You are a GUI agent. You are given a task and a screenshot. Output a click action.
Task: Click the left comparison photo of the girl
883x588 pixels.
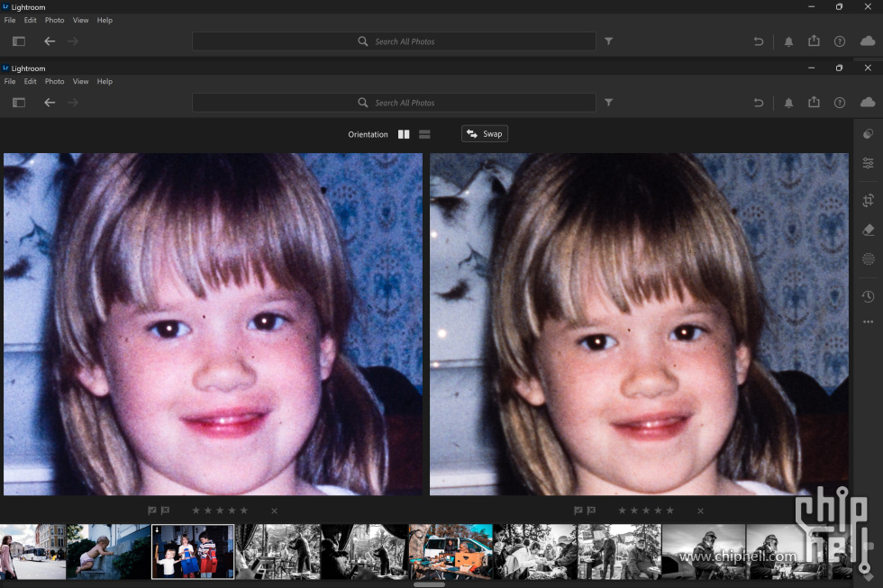click(x=213, y=324)
